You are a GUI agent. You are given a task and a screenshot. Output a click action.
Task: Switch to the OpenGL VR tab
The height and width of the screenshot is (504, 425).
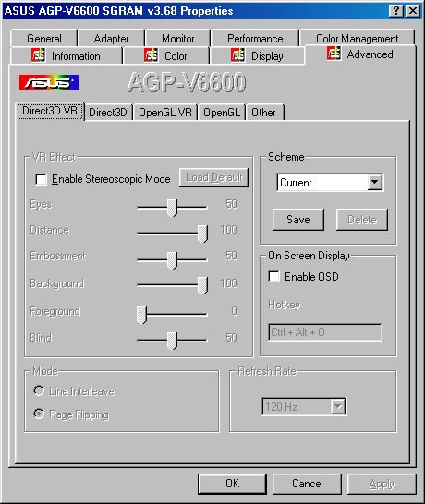(x=165, y=113)
